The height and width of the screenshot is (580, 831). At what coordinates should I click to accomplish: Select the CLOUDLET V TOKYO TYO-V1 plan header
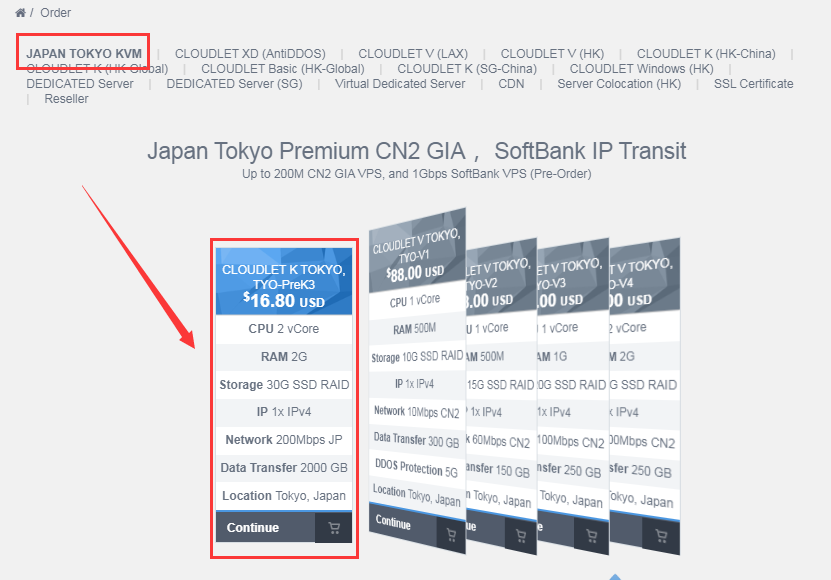(x=417, y=251)
